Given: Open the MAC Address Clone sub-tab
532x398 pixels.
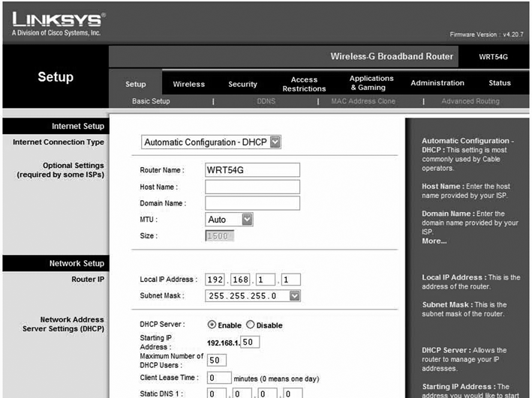Looking at the screenshot, I should (x=363, y=101).
